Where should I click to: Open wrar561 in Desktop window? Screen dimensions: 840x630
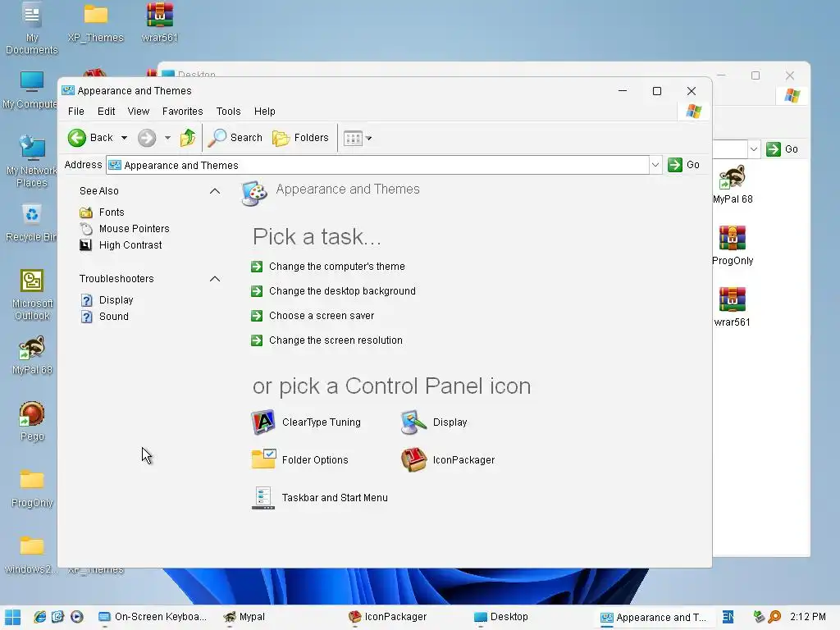733,308
